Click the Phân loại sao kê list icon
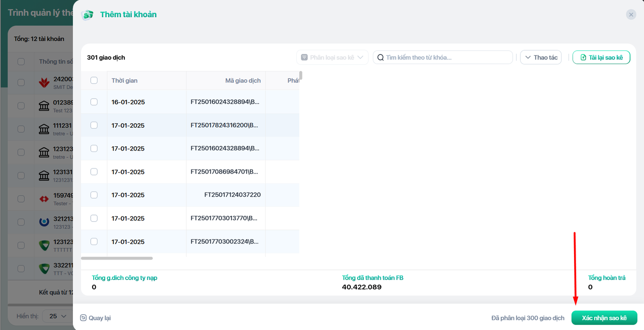 (x=304, y=57)
